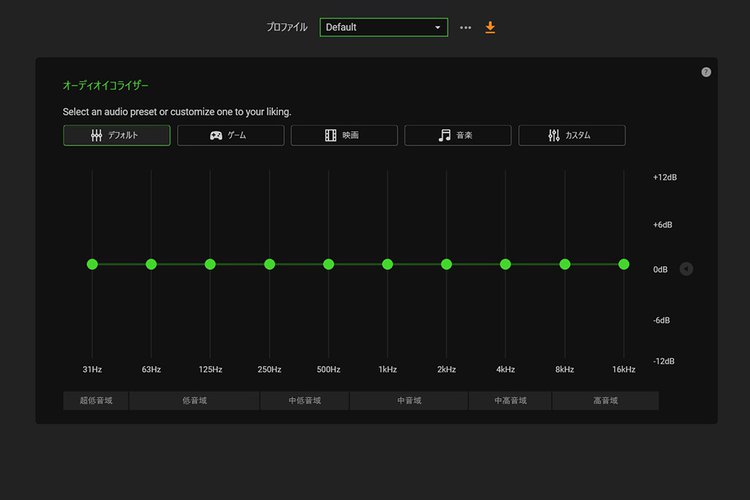Click the 低音域 frequency range label

point(194,401)
